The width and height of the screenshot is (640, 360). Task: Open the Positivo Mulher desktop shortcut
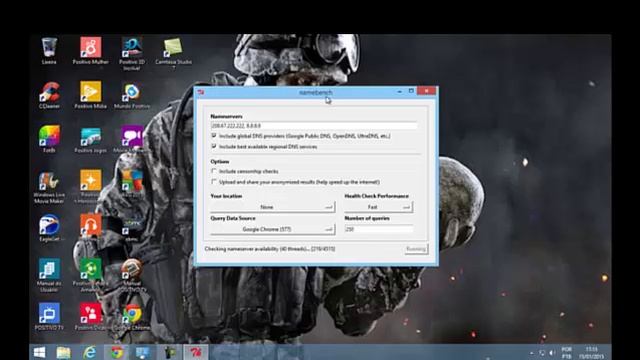pos(91,51)
